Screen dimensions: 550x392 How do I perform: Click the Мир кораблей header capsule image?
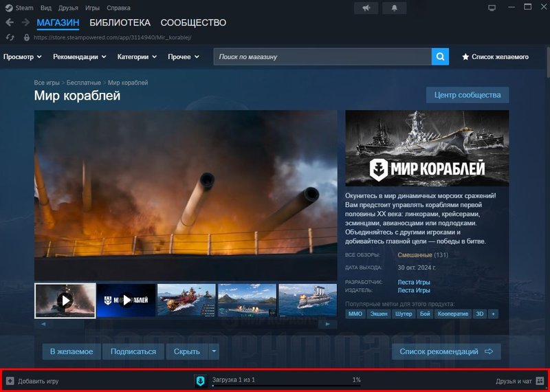tap(427, 148)
